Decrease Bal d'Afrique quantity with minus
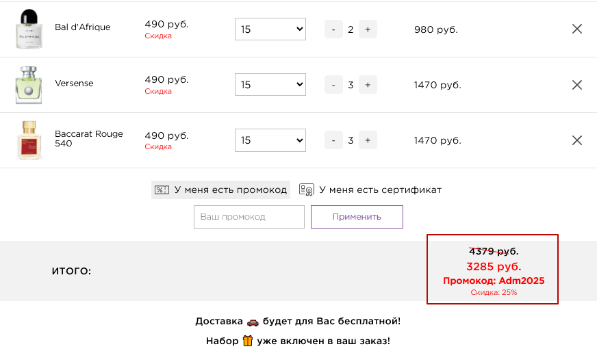 tap(333, 29)
